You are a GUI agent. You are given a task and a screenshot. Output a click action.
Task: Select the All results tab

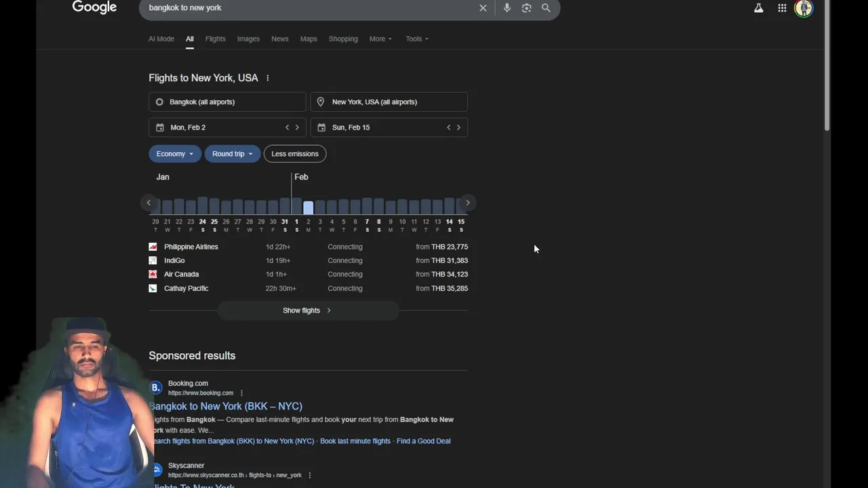[x=190, y=39]
